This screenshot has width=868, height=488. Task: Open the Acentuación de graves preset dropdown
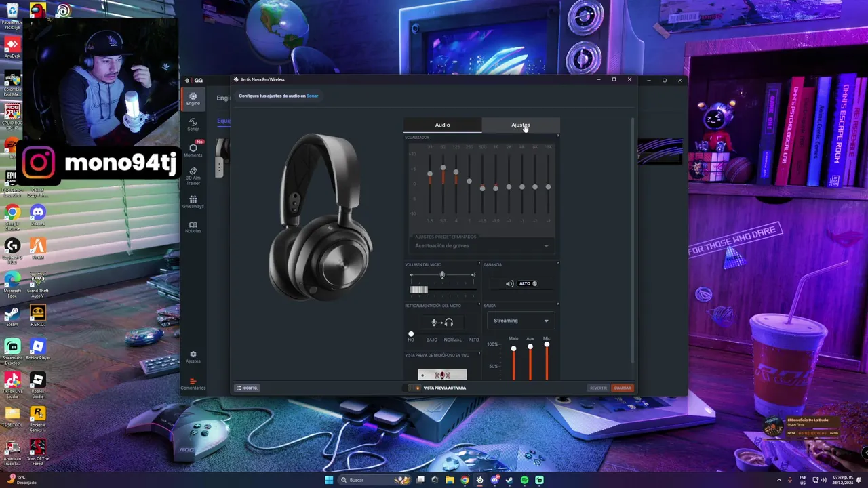481,245
